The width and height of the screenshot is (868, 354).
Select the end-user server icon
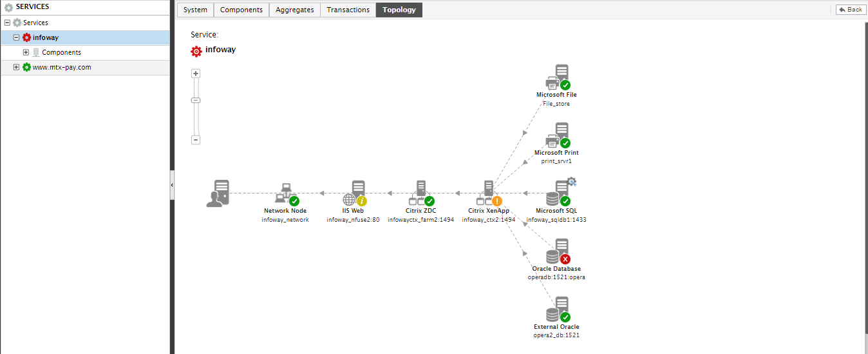click(x=218, y=193)
